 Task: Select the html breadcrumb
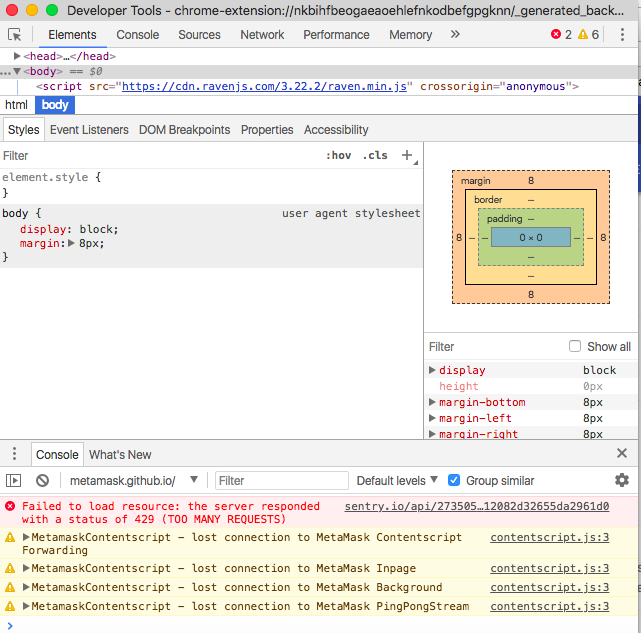pos(16,105)
